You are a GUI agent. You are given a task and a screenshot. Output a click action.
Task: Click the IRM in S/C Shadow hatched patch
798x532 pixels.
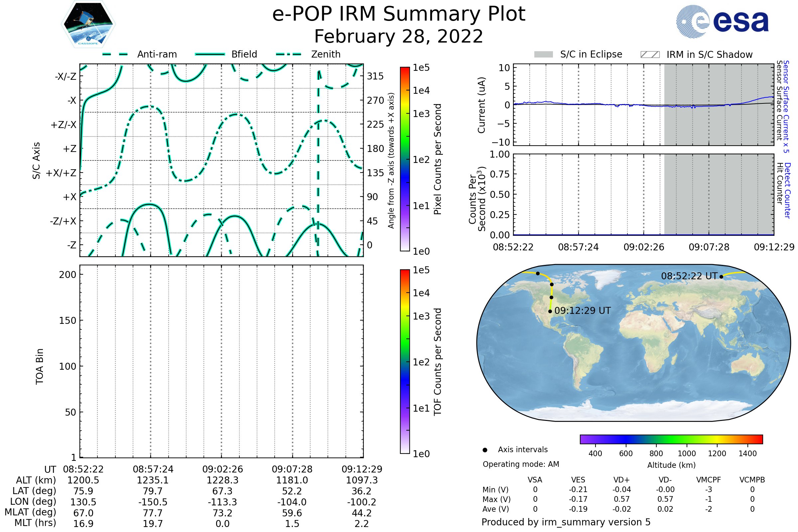pos(650,55)
